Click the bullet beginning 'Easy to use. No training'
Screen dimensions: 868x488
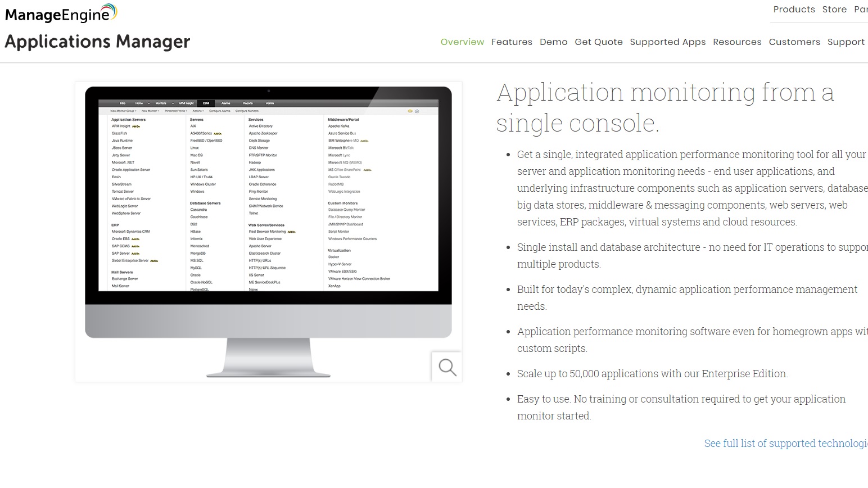(681, 408)
